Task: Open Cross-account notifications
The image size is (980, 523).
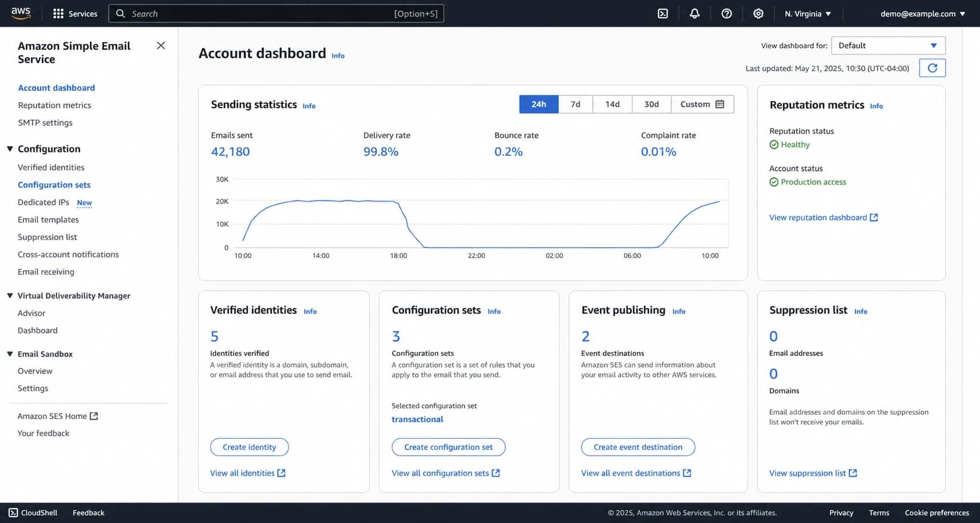Action: point(68,255)
